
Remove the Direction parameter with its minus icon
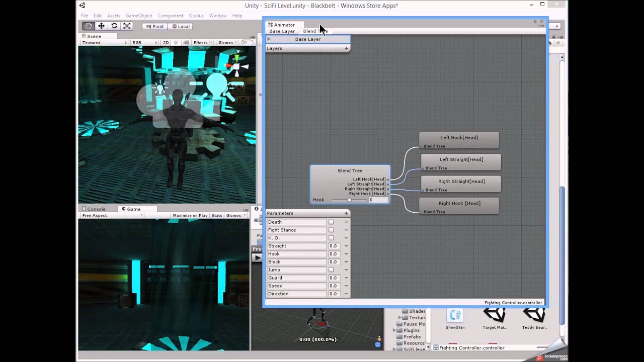point(346,294)
